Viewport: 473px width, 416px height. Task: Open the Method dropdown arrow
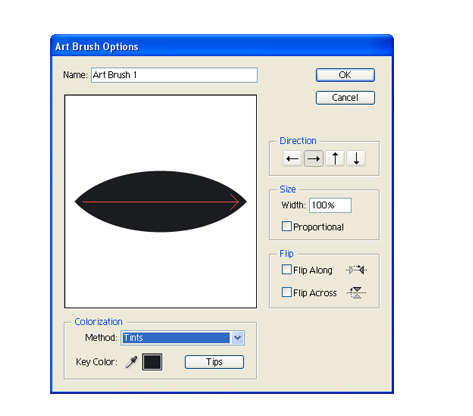(x=237, y=338)
